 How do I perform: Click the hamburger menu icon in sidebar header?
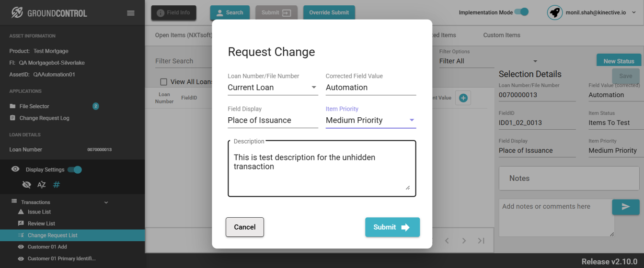pyautogui.click(x=130, y=13)
